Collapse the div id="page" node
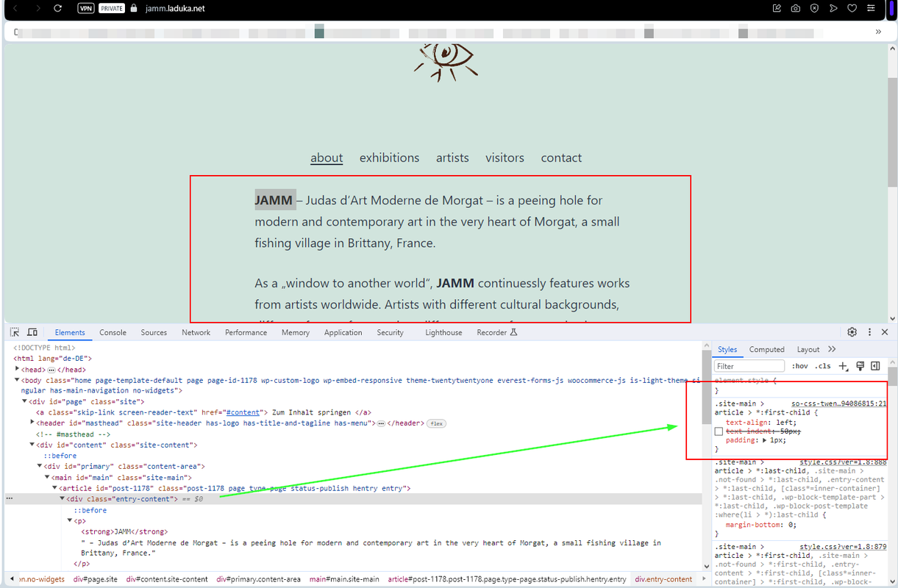Screen dimensions: 898x588 coord(24,402)
